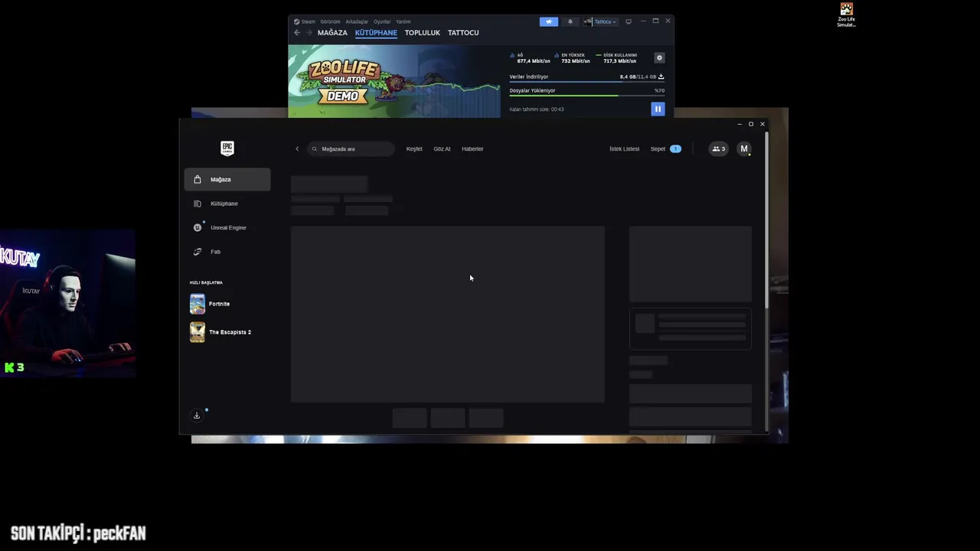Open Zoo Life Simulator desktop shortcut

tap(846, 15)
